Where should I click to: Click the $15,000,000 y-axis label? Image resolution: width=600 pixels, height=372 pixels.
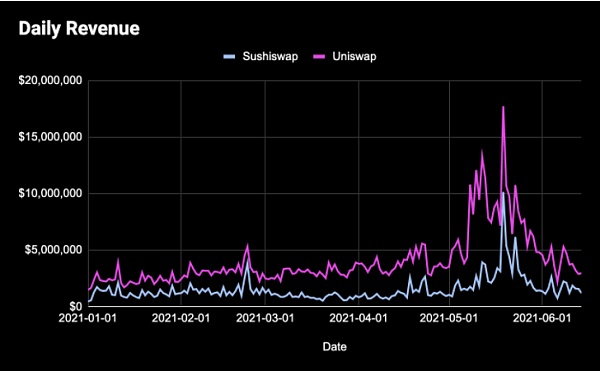tap(50, 137)
